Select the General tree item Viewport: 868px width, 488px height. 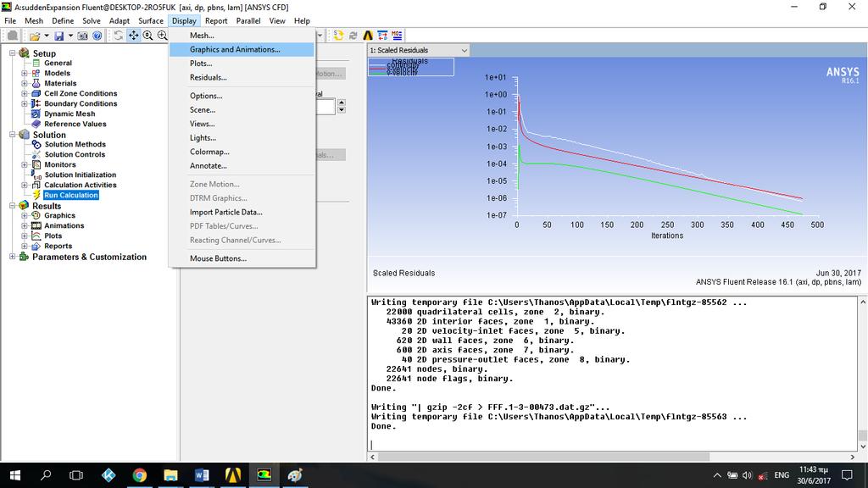pos(58,63)
